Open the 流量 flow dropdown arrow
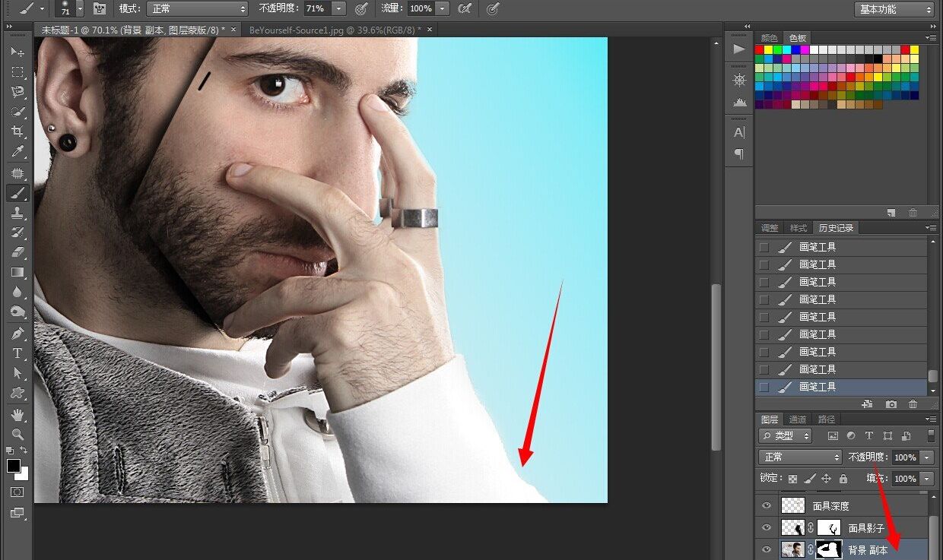943x560 pixels. pos(442,9)
